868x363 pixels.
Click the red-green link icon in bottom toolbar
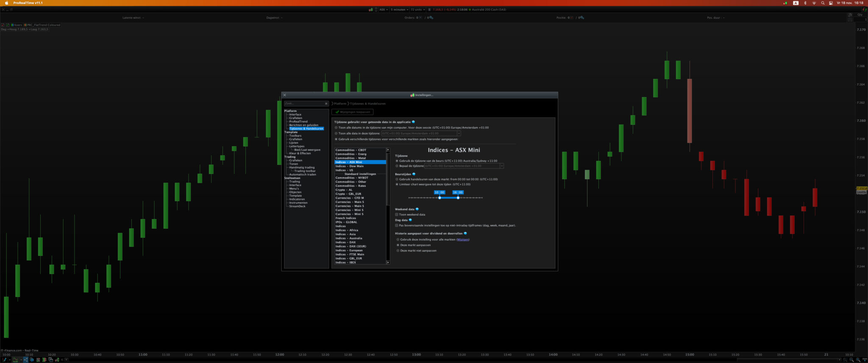(x=57, y=360)
